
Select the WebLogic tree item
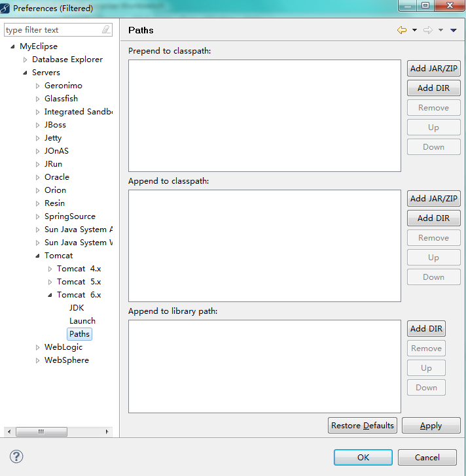(x=63, y=347)
